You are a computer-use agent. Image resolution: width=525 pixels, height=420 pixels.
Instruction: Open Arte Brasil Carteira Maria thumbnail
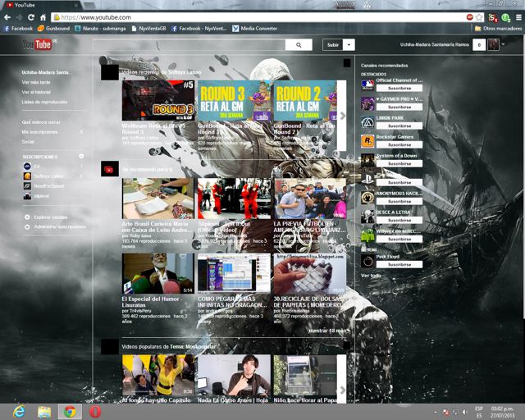coord(158,199)
